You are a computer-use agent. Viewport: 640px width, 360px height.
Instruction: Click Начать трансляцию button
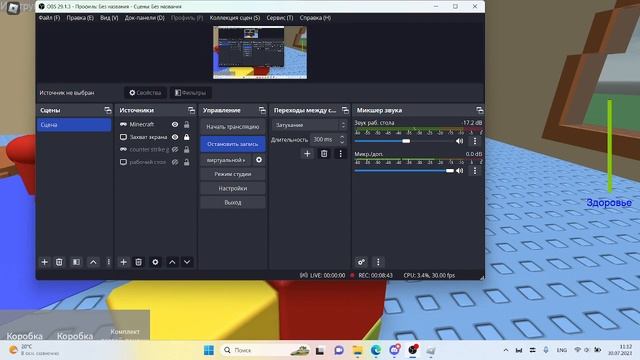pos(233,127)
